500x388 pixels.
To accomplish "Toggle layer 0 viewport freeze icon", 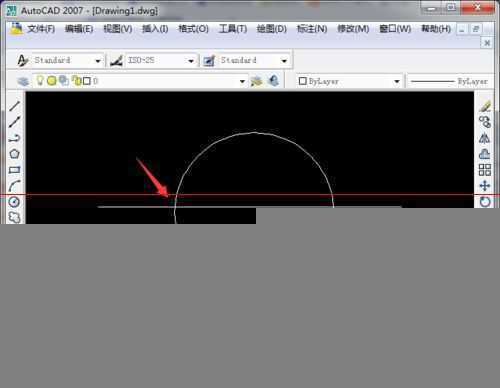I will [63, 81].
